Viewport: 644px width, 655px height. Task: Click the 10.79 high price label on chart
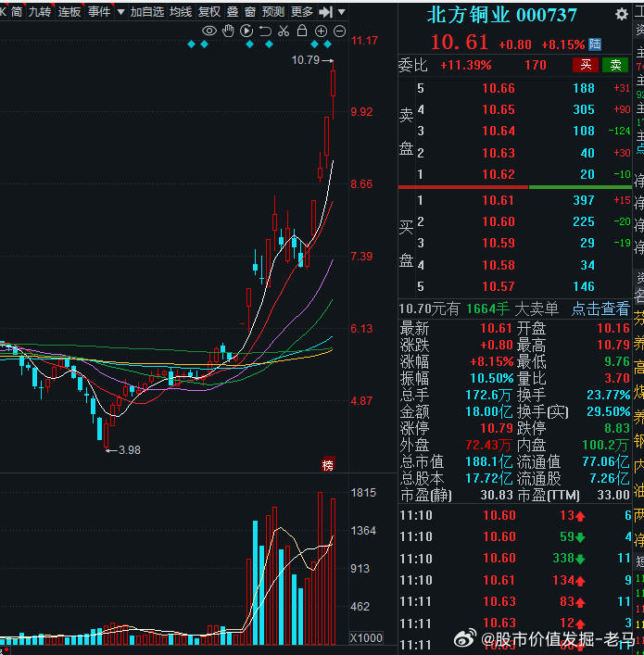[x=306, y=60]
